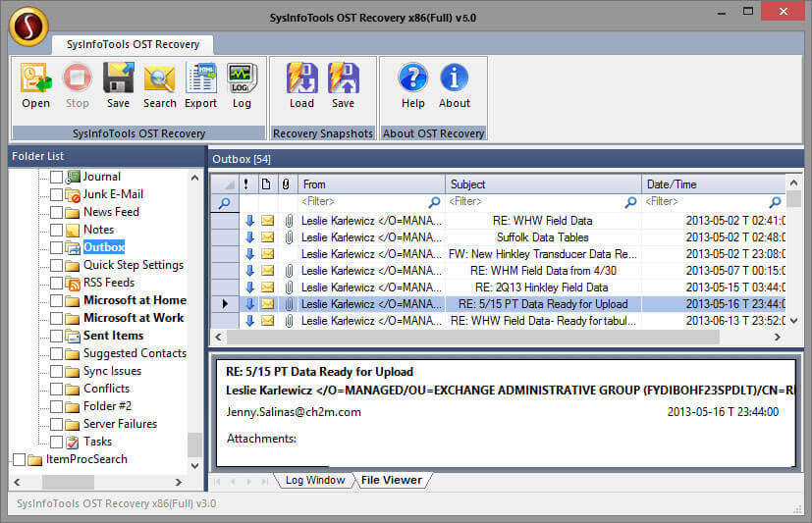Enable the Tasks folder checkbox

coord(56,442)
